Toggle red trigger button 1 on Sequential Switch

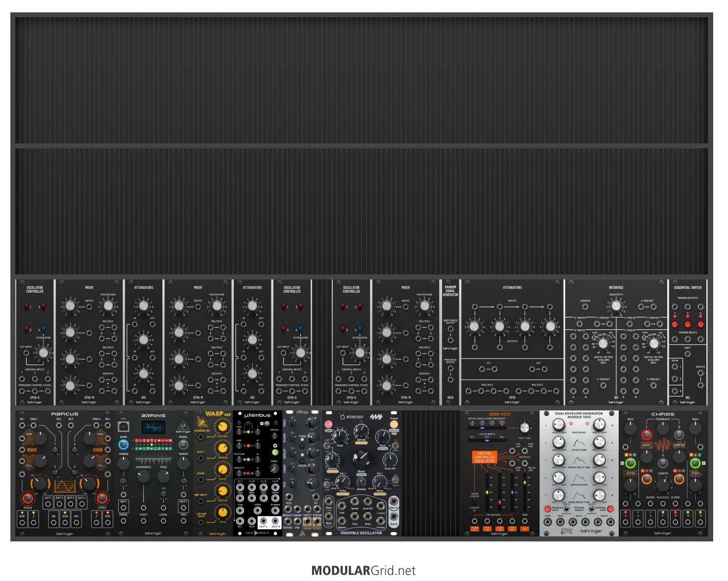pyautogui.click(x=675, y=324)
